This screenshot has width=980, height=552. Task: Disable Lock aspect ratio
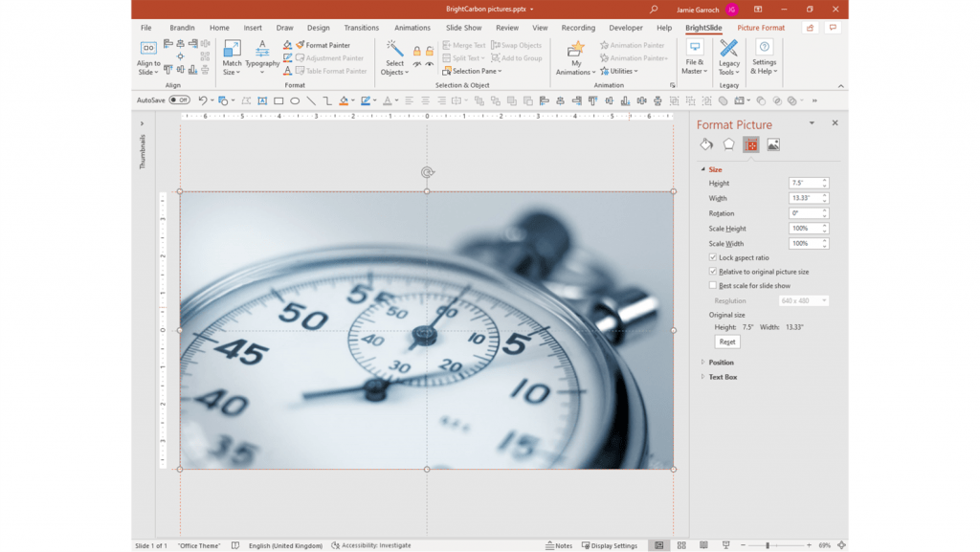click(713, 256)
